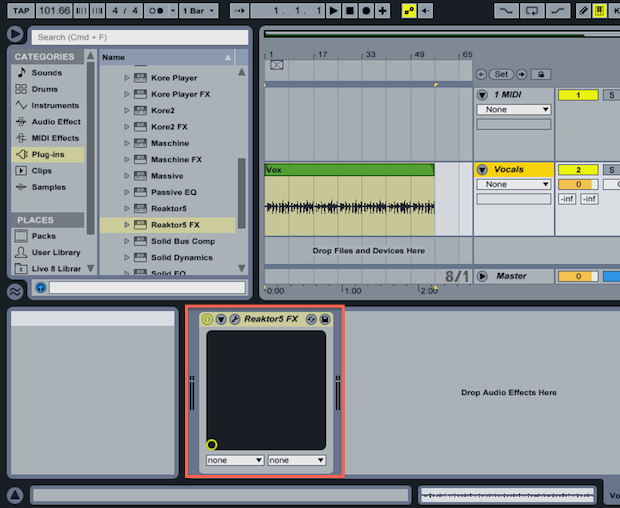Select the Reaktor5 FX plug-in in list
This screenshot has height=508, width=620.
click(x=175, y=225)
